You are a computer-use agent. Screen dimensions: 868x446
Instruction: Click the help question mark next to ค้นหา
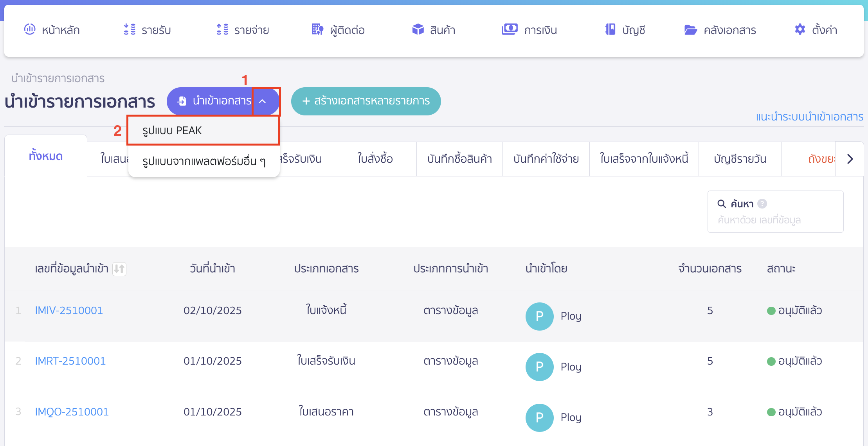pyautogui.click(x=762, y=203)
